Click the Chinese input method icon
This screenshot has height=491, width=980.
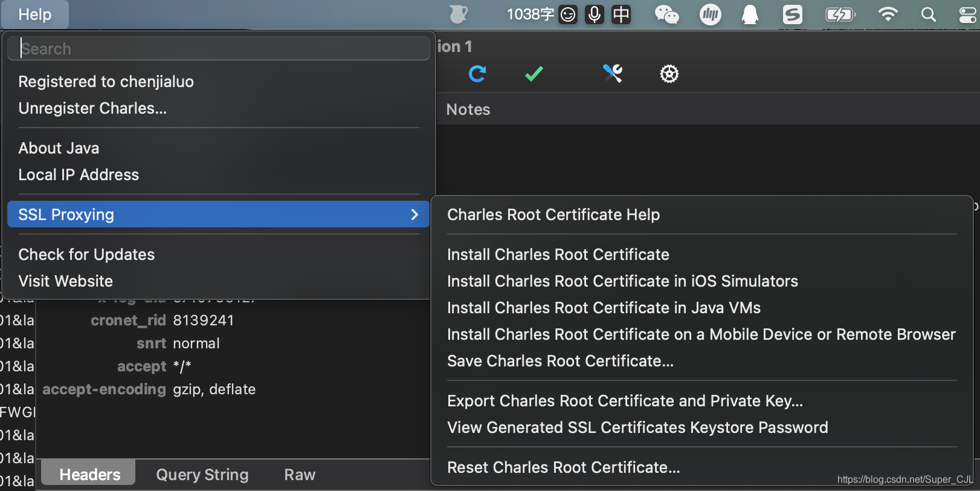(621, 15)
